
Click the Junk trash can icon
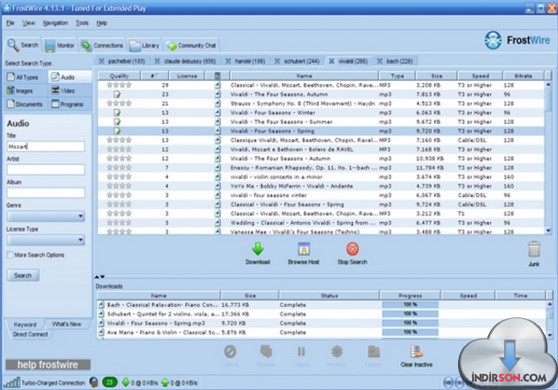534,249
